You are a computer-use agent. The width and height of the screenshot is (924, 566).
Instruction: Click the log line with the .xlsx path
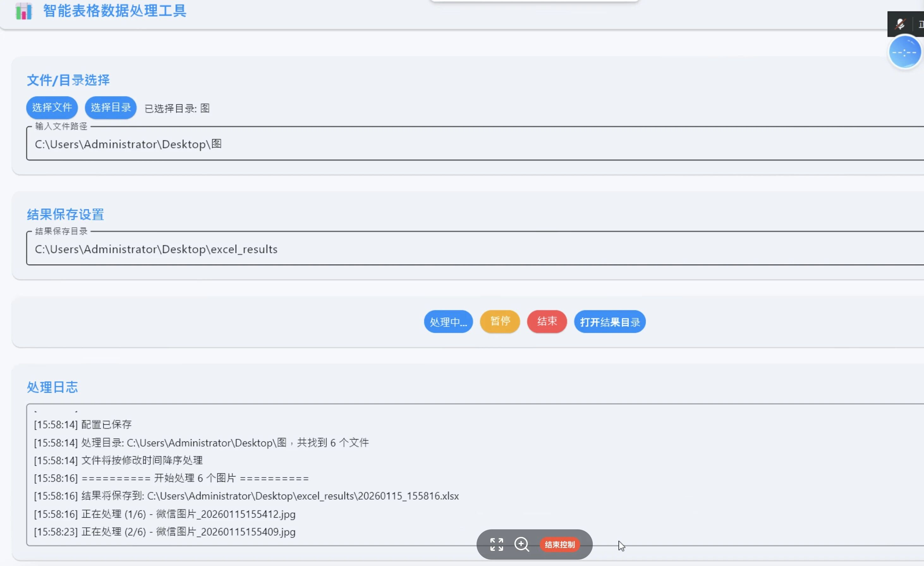246,496
